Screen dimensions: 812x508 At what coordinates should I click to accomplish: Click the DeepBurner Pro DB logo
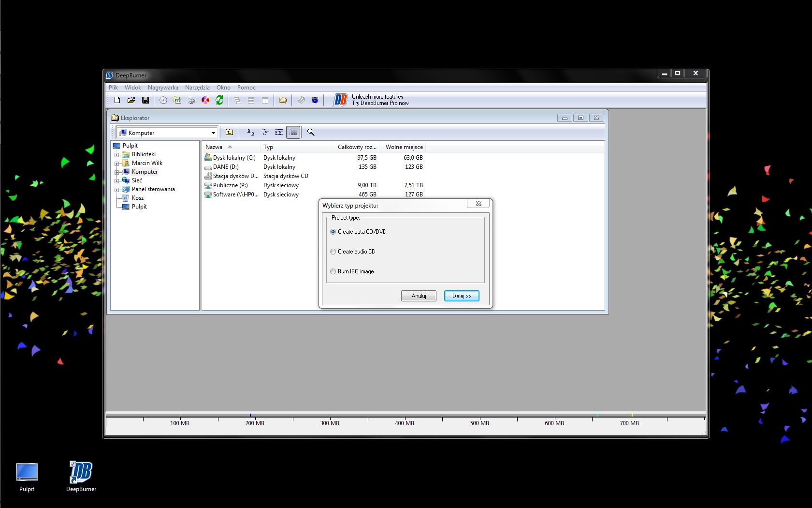coord(341,100)
